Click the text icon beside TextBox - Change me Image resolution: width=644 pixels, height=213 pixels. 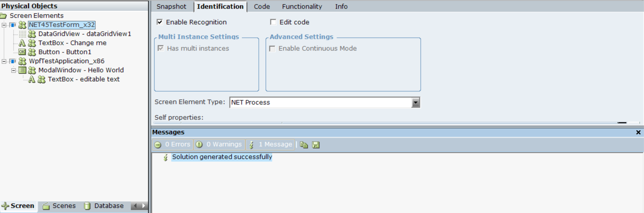(x=22, y=43)
